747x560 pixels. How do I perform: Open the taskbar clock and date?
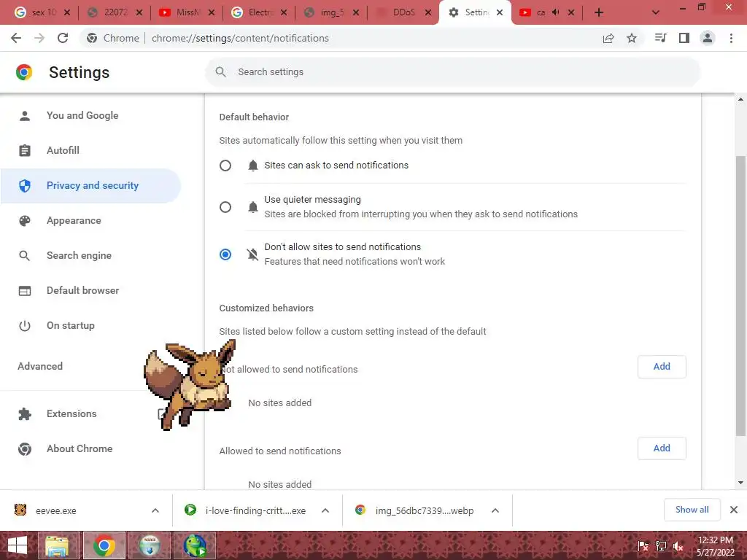pyautogui.click(x=716, y=545)
